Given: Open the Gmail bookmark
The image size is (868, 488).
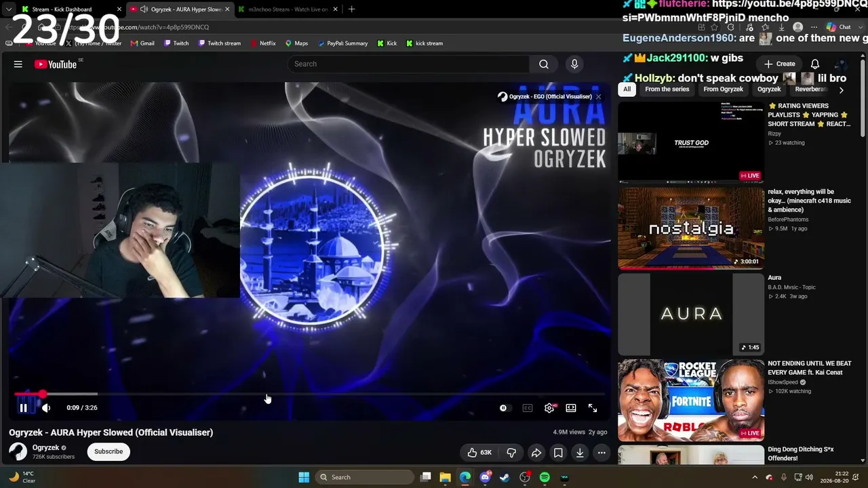Looking at the screenshot, I should point(142,43).
